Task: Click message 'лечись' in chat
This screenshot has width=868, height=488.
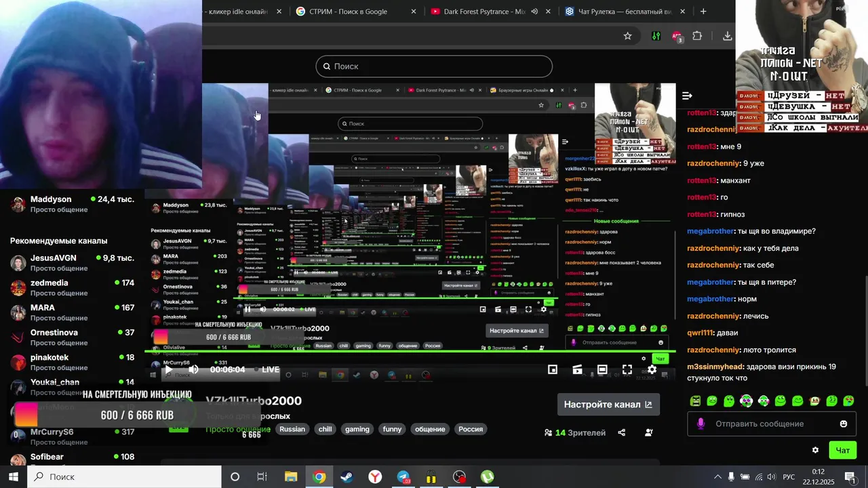Action: tap(755, 316)
